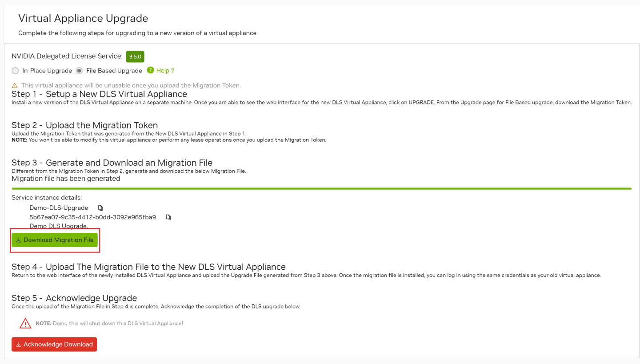Click the yellow warning icon above Step 1
The height and width of the screenshot is (364, 640).
click(15, 85)
